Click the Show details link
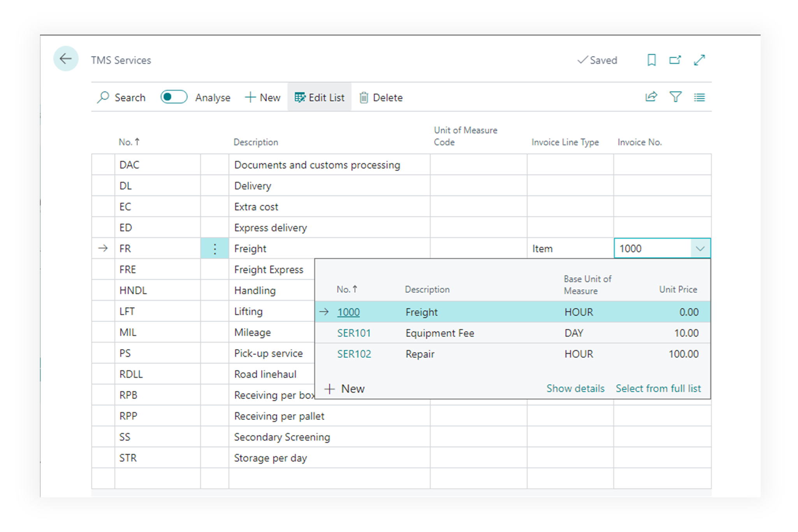Viewport: 798px width, 532px height. point(575,388)
